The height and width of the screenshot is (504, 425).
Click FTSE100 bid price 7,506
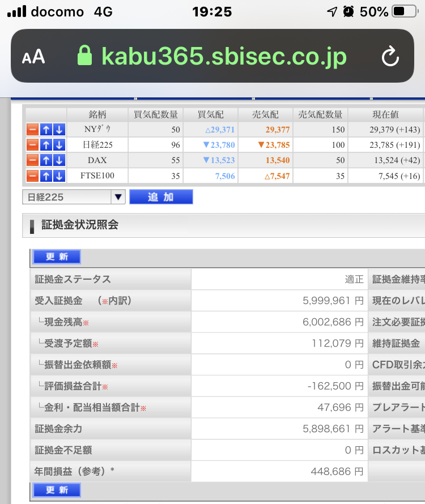tap(225, 176)
